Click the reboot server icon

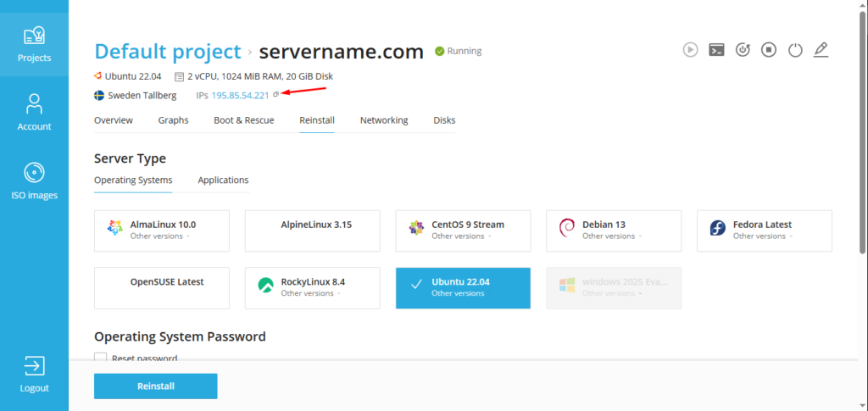pos(743,50)
